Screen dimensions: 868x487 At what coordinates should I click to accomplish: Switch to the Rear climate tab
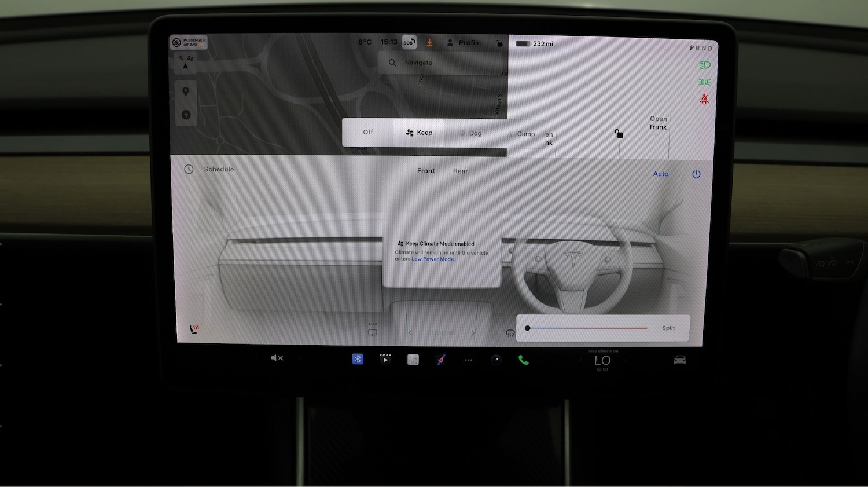coord(460,171)
